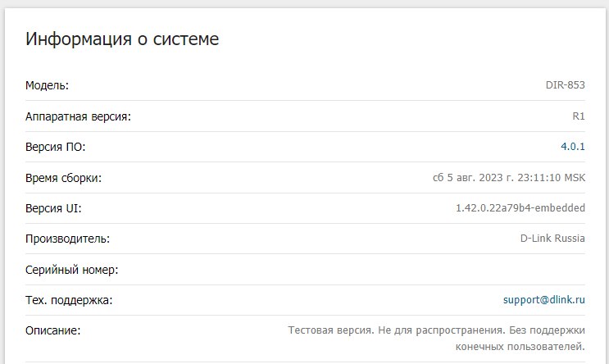
Task: Click the 'Описание:' label
Action: [53, 330]
